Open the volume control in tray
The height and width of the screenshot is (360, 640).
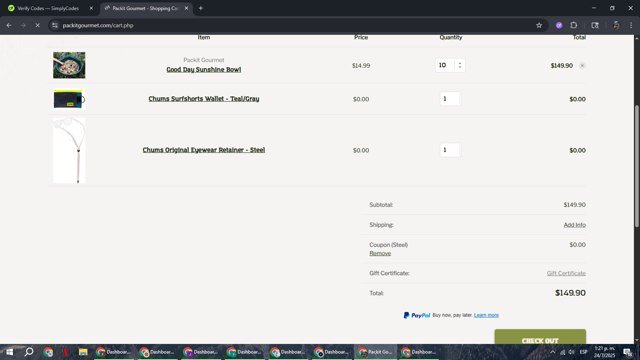point(571,352)
